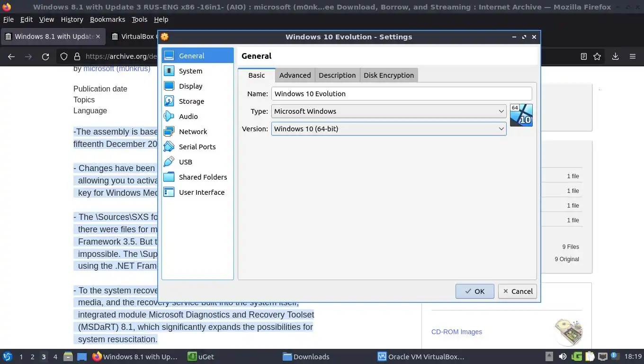Screen dimensions: 644x364
Task: Click tracking protection shield icon
Action: pos(64,56)
